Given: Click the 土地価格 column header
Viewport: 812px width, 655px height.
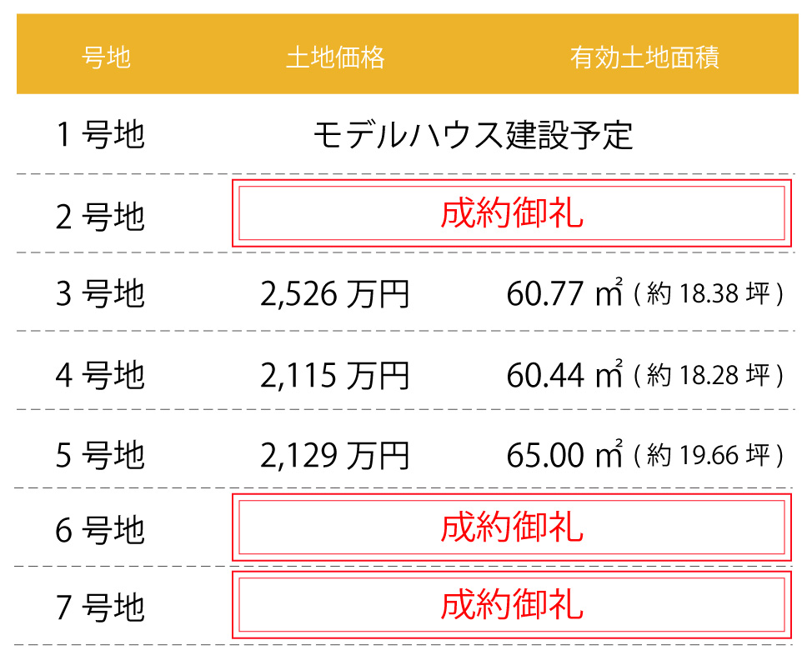Looking at the screenshot, I should pos(335,57).
